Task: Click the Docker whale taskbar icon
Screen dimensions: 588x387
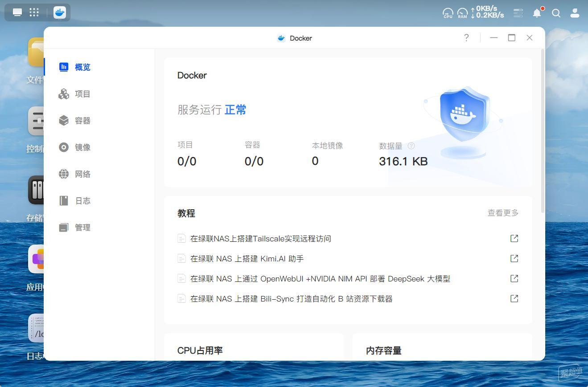Action: pos(60,12)
